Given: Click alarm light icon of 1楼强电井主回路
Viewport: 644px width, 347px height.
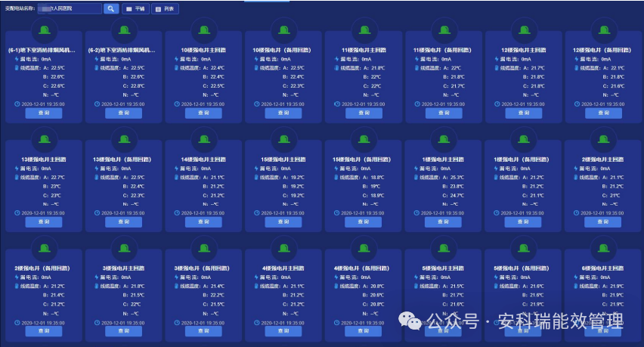Looking at the screenshot, I should (444, 139).
